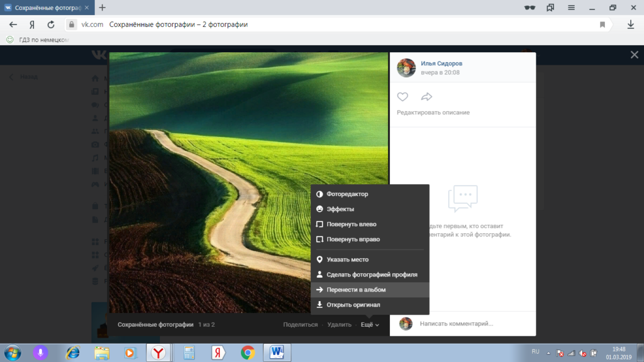Choose Эффекты in the context menu

click(x=340, y=209)
